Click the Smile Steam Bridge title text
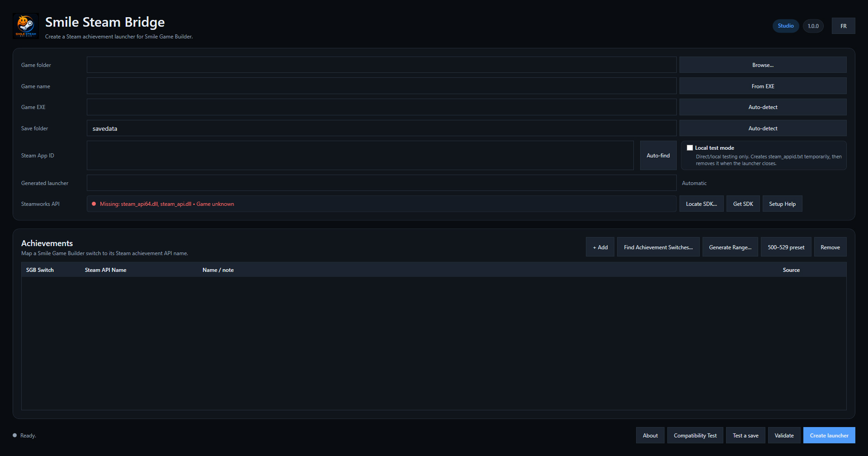The height and width of the screenshot is (456, 868). [105, 22]
